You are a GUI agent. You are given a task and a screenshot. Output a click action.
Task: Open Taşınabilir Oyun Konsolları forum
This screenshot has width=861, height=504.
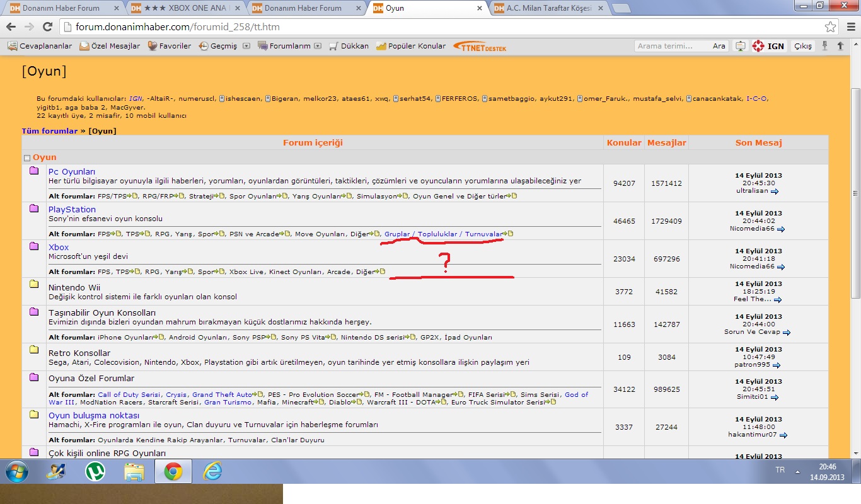pos(102,312)
